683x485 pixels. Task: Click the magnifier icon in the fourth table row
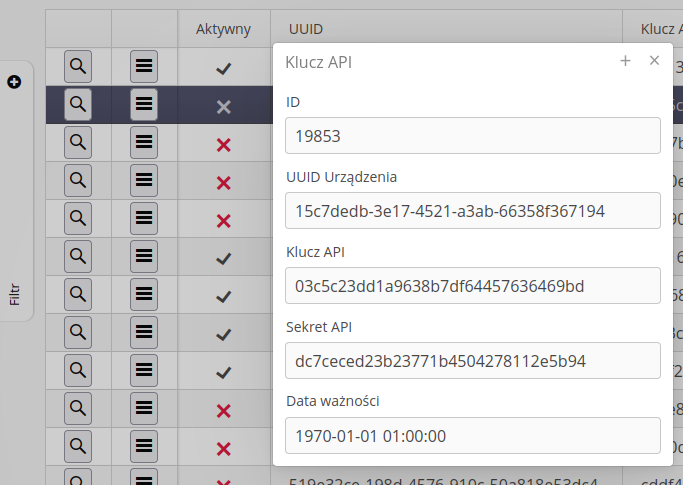[78, 181]
